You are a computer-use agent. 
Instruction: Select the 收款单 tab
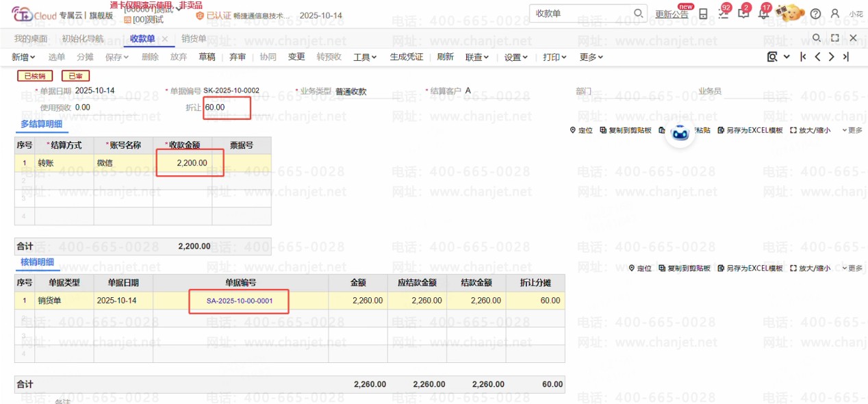tap(142, 38)
